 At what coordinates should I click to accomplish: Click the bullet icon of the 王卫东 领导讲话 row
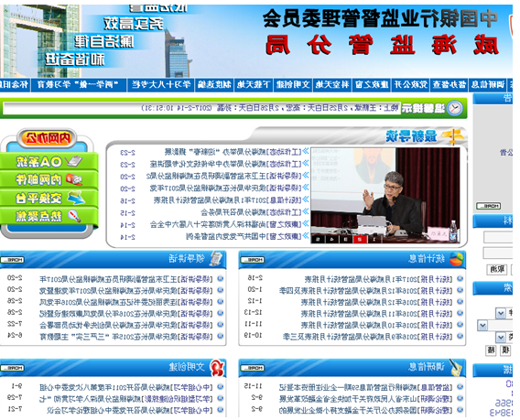[x=221, y=279]
